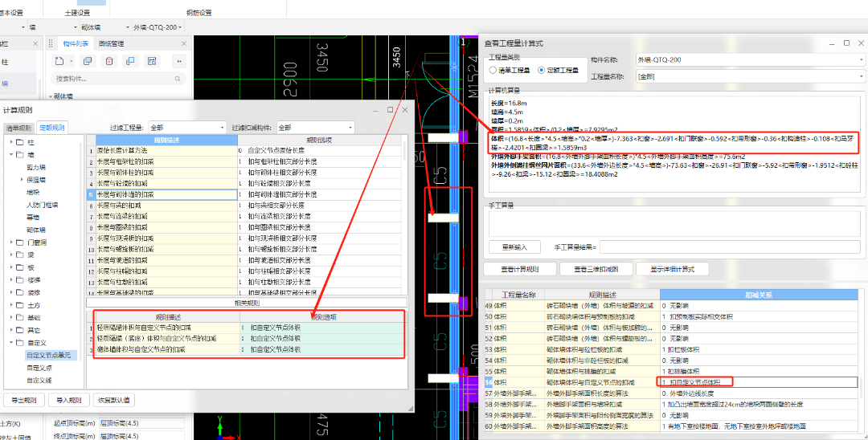Click the delete (trash) component icon
Image resolution: width=868 pixels, height=440 pixels.
click(x=109, y=61)
